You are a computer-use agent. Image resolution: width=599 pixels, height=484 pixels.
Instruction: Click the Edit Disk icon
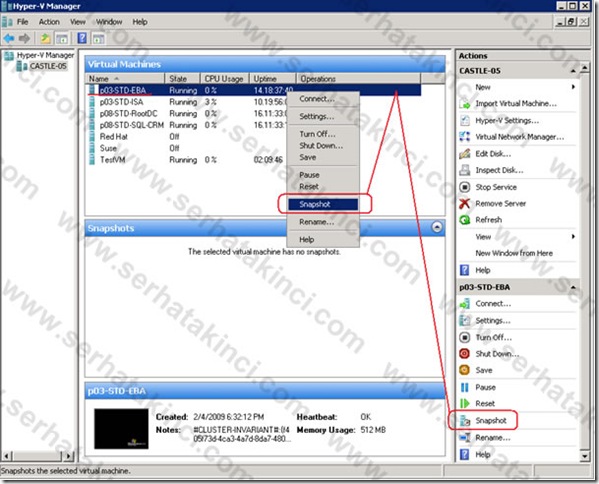(465, 154)
